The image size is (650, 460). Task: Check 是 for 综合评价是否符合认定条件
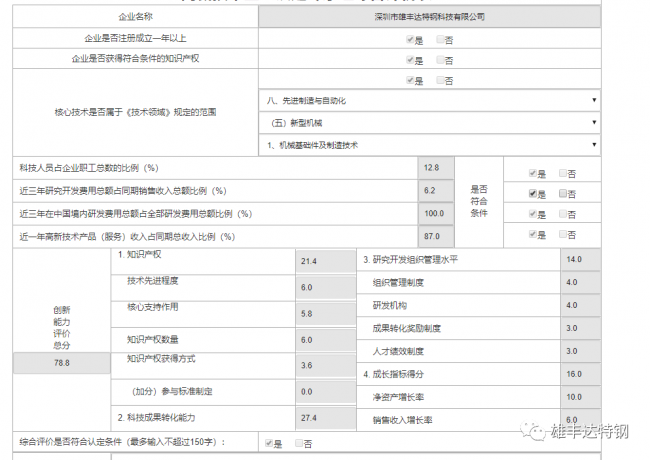tap(269, 443)
